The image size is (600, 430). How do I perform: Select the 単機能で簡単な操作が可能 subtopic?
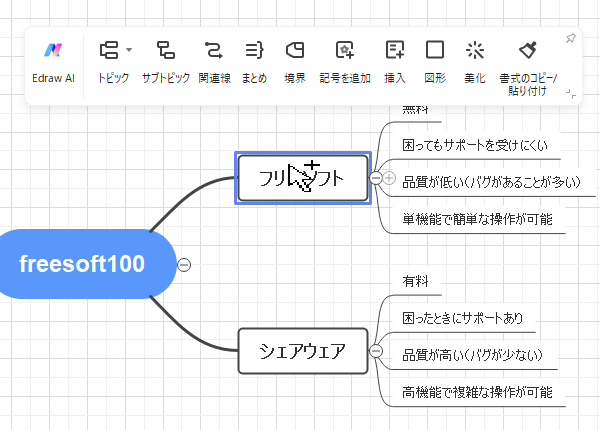[477, 220]
